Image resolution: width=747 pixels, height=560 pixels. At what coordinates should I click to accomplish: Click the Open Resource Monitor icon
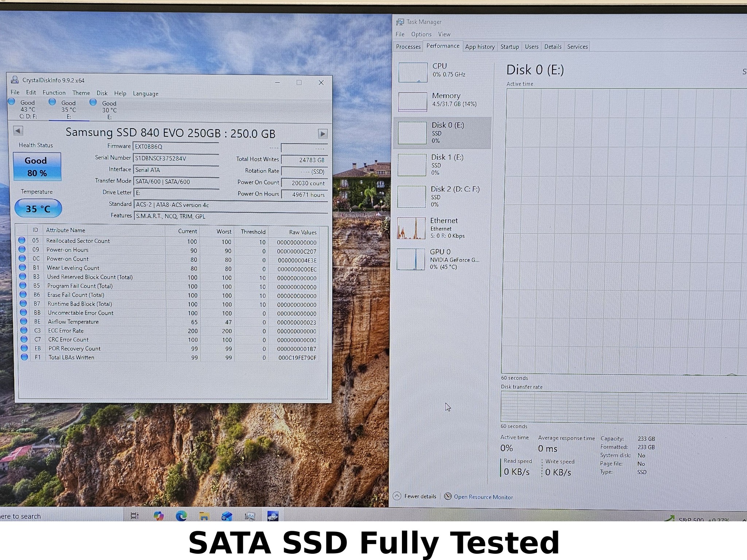[x=448, y=496]
